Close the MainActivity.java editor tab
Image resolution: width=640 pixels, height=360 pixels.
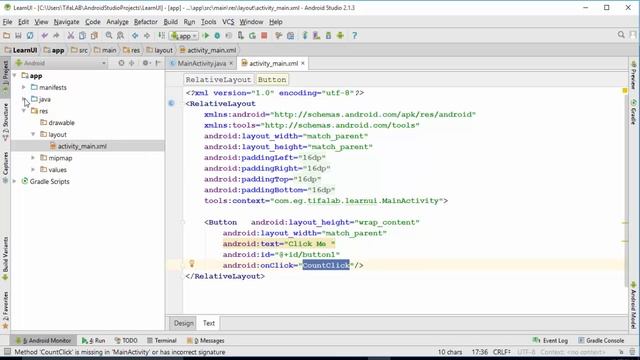point(231,64)
